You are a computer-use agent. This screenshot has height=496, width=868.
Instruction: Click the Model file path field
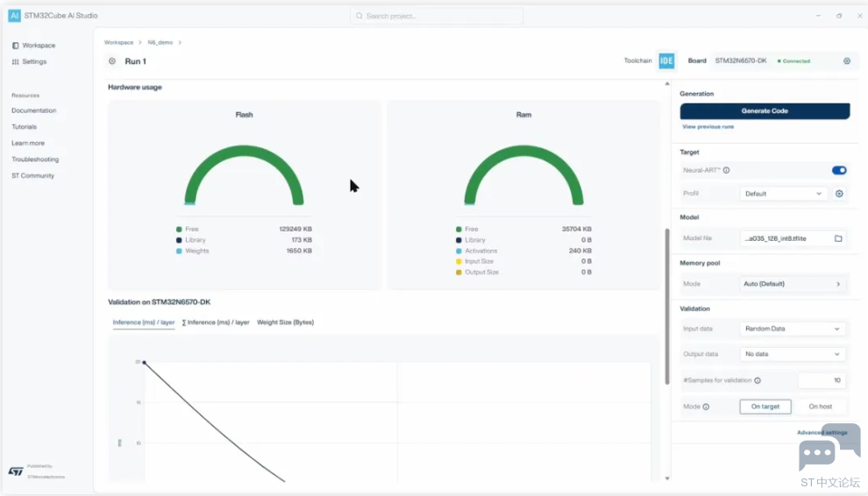[x=793, y=238]
